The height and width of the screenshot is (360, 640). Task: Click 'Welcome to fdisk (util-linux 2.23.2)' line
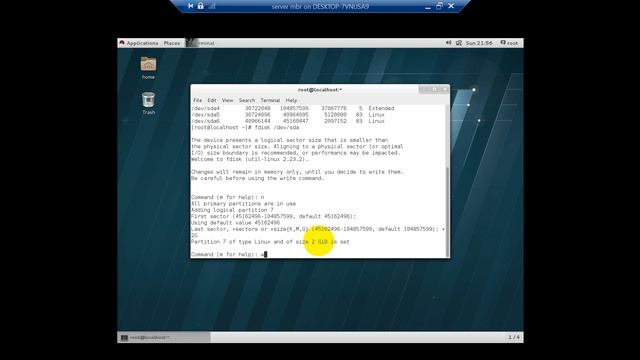pyautogui.click(x=250, y=159)
